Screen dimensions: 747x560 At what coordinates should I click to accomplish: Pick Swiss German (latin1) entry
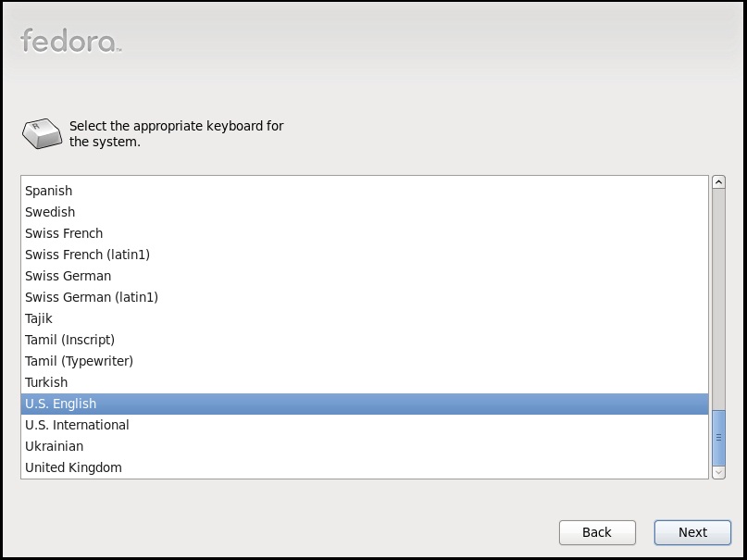365,297
